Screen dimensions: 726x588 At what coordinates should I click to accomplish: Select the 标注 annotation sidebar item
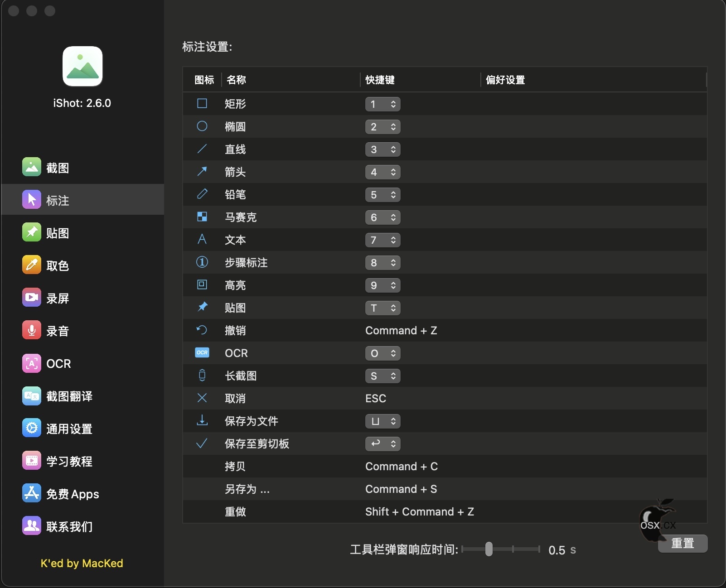pos(82,200)
